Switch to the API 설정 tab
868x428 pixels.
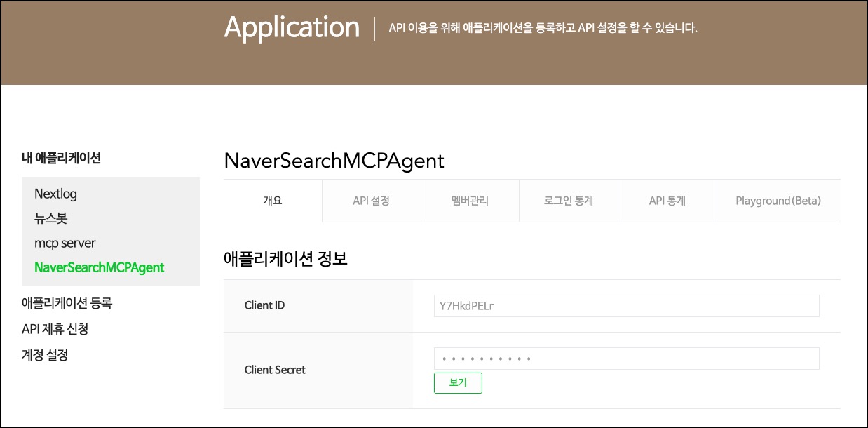tap(371, 201)
